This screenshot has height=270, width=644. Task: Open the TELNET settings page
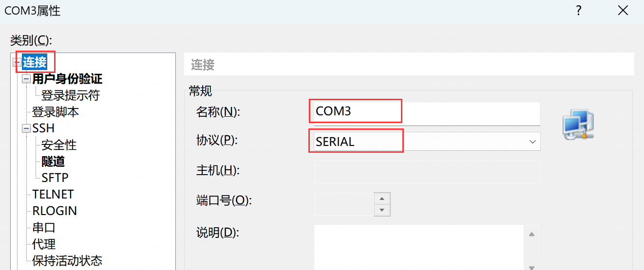click(x=53, y=194)
